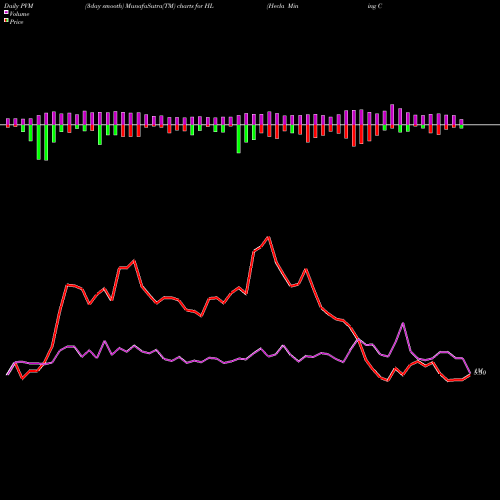500x500 pixels.
Task: Click the Price legend color swatch
Action: click(6, 20)
